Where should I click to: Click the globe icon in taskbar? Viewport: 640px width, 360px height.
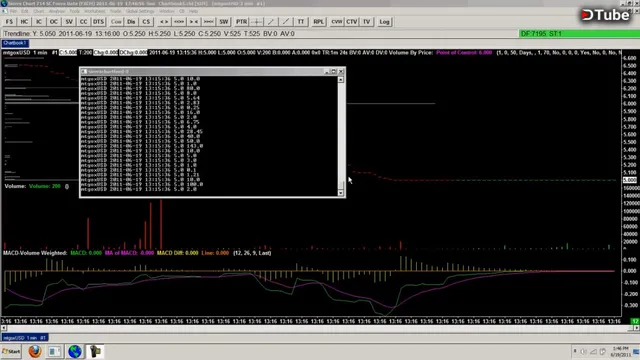75,351
